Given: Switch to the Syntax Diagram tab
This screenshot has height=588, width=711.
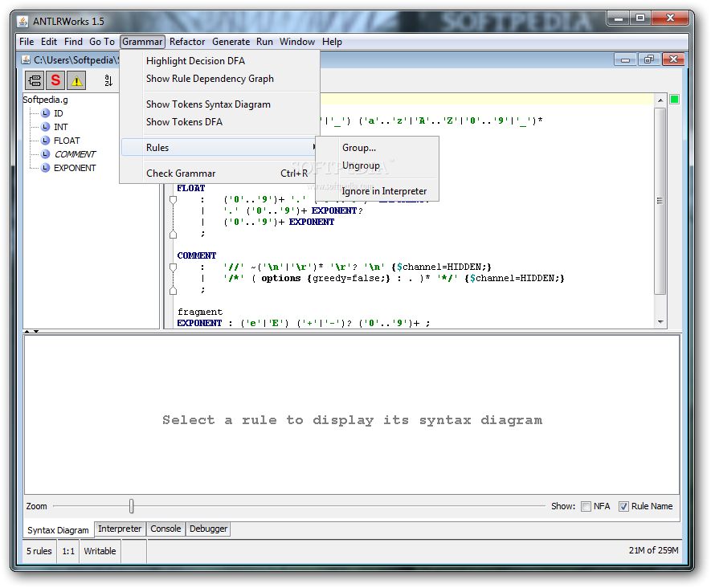Looking at the screenshot, I should (x=58, y=530).
